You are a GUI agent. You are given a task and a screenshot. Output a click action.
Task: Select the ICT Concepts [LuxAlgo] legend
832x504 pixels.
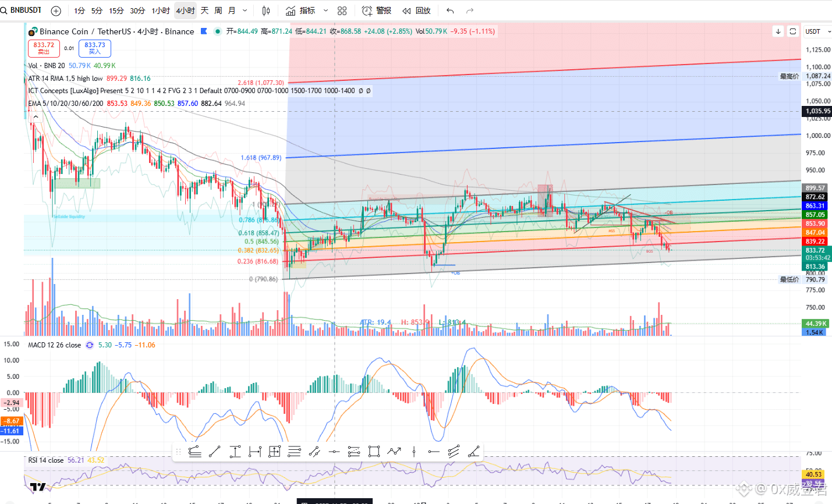(200, 91)
